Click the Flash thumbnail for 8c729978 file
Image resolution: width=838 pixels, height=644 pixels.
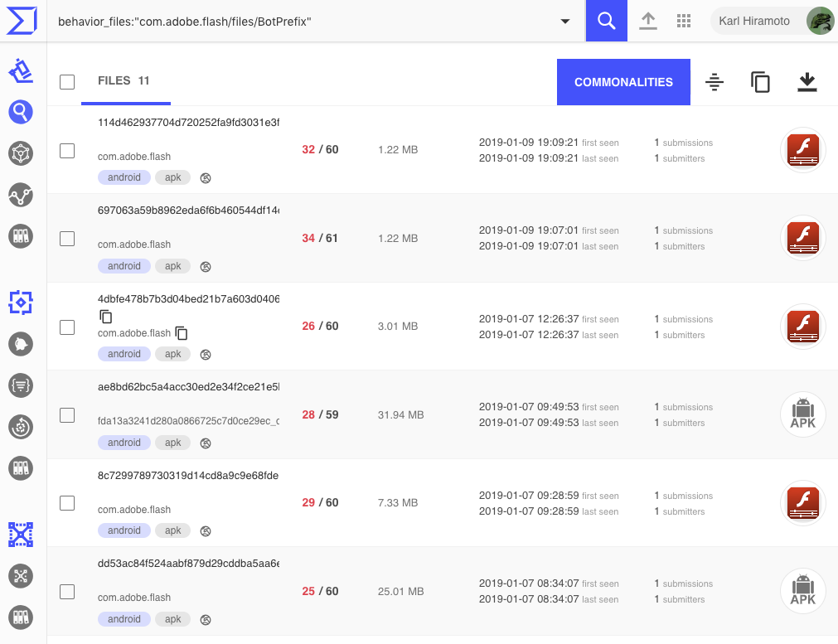[802, 503]
